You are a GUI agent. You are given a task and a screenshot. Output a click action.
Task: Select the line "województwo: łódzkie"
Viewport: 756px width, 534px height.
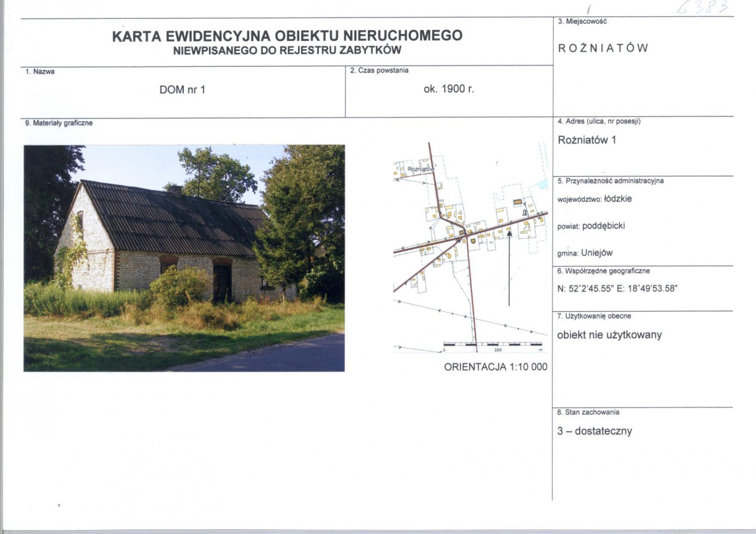[595, 198]
